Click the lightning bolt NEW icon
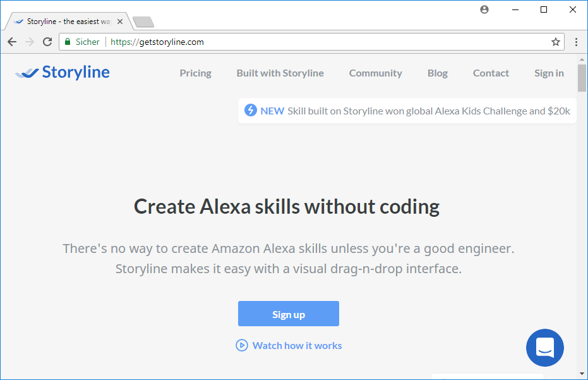Viewport: 588px width, 380px height. click(250, 111)
